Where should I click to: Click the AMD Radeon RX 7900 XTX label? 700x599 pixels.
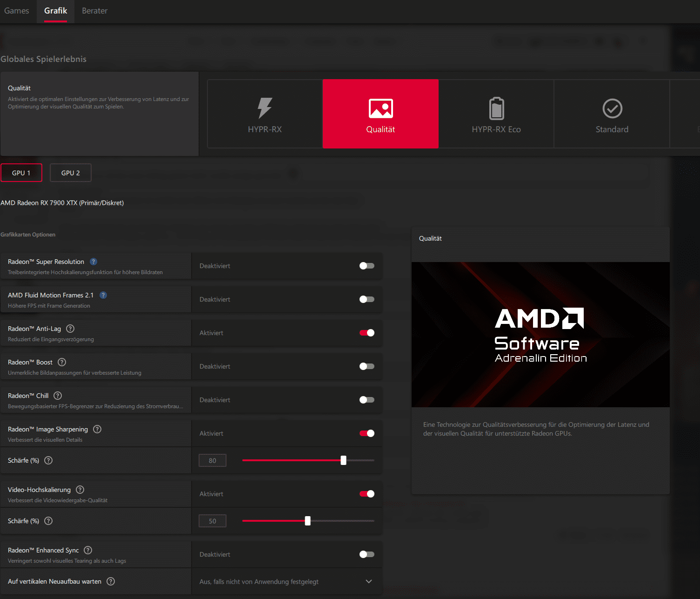(x=62, y=203)
